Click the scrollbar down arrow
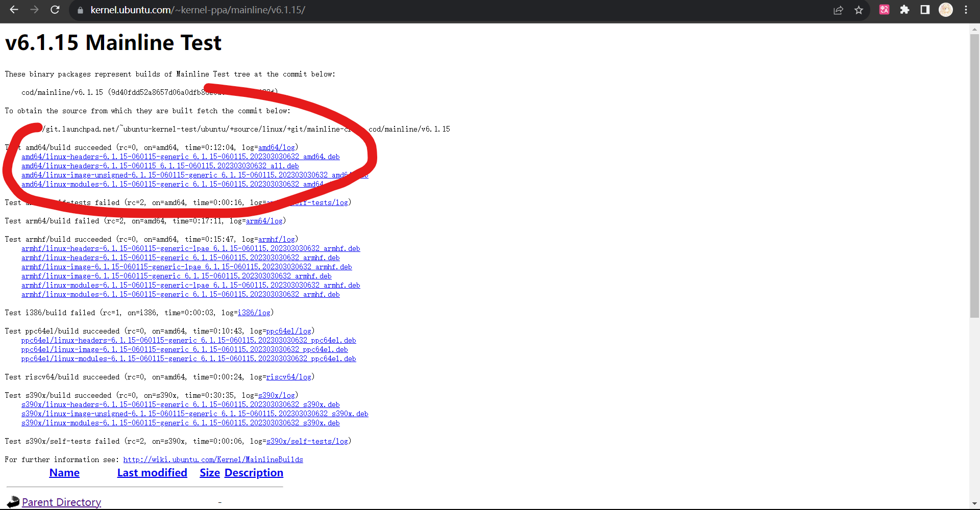The height and width of the screenshot is (510, 980). click(x=974, y=504)
